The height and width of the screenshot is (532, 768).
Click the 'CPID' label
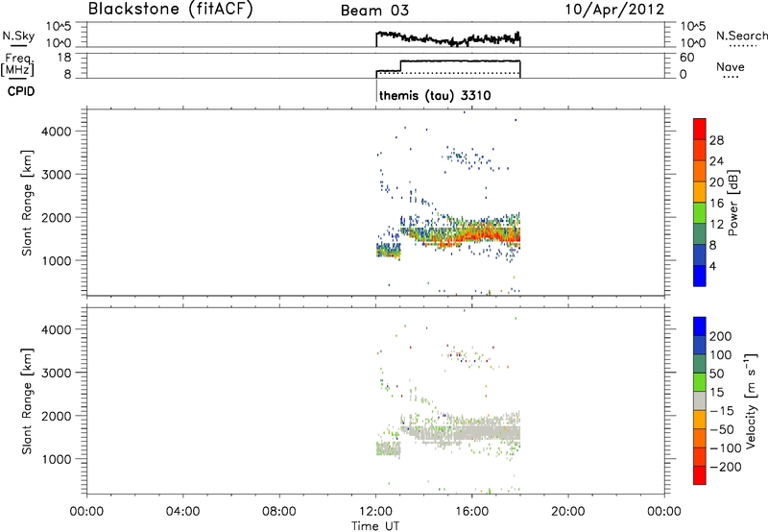pos(21,91)
